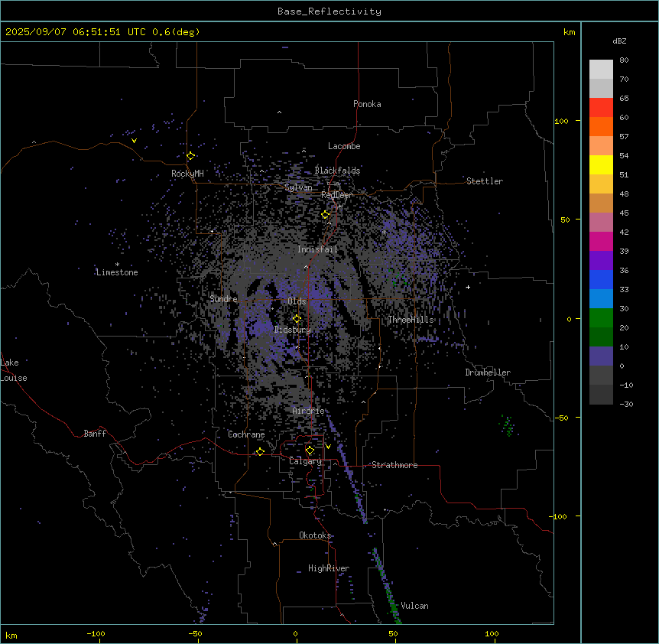Click the yellow diamond marker right of Cochrane
This screenshot has height=644, width=659.
(x=260, y=451)
